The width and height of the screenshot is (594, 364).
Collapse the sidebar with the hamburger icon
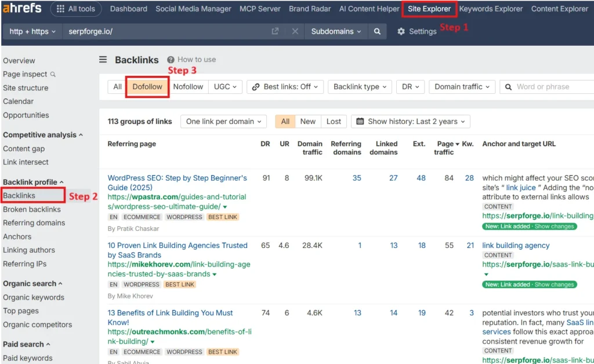pyautogui.click(x=103, y=60)
